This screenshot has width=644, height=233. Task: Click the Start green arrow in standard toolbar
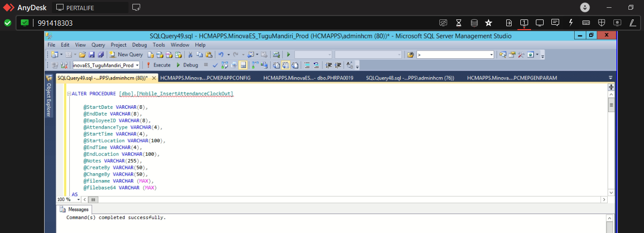(x=288, y=54)
